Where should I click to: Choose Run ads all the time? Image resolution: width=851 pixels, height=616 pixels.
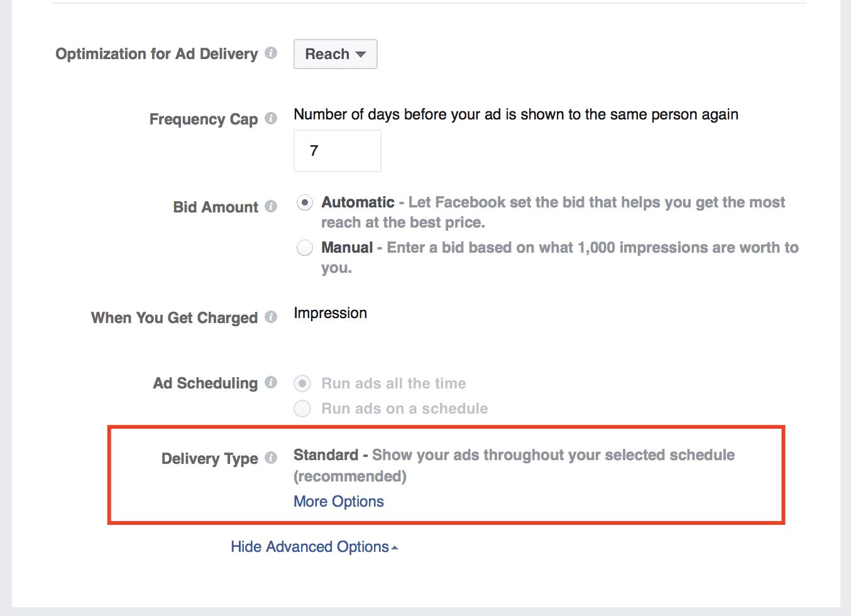pyautogui.click(x=302, y=383)
